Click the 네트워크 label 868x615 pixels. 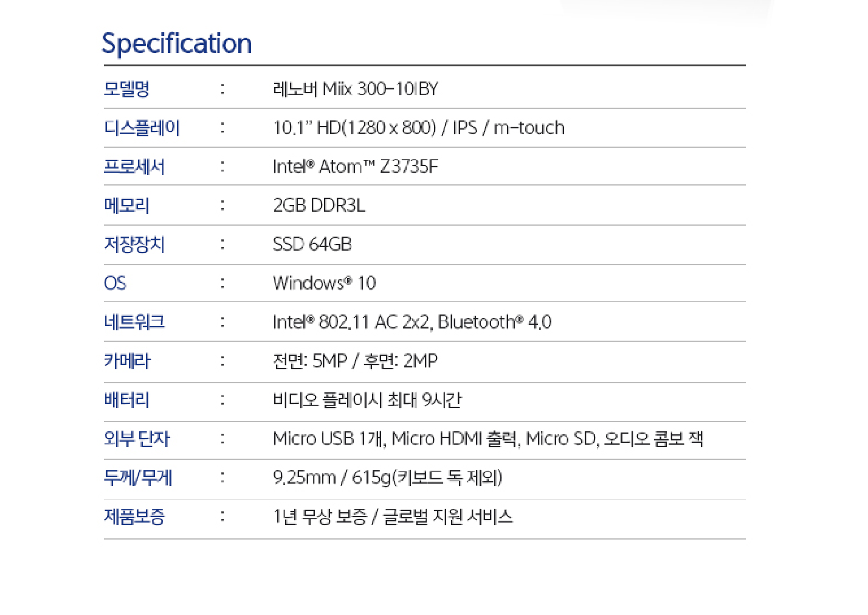click(134, 322)
